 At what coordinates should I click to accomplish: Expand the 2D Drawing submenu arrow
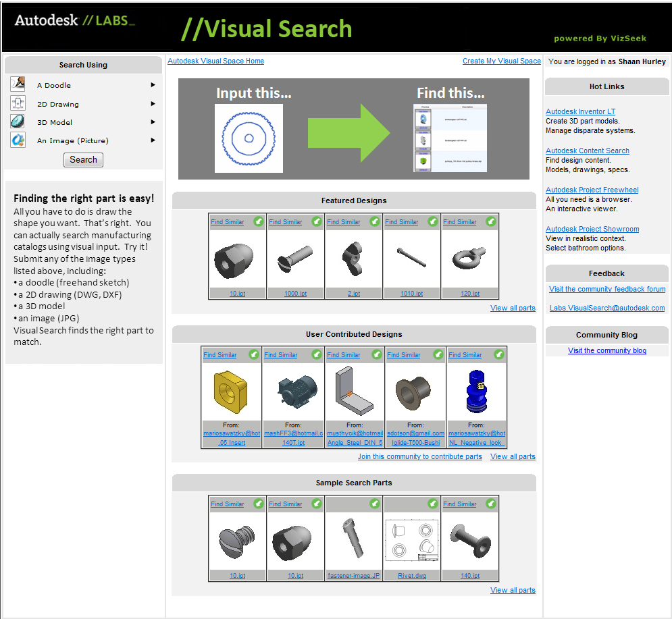tap(153, 104)
